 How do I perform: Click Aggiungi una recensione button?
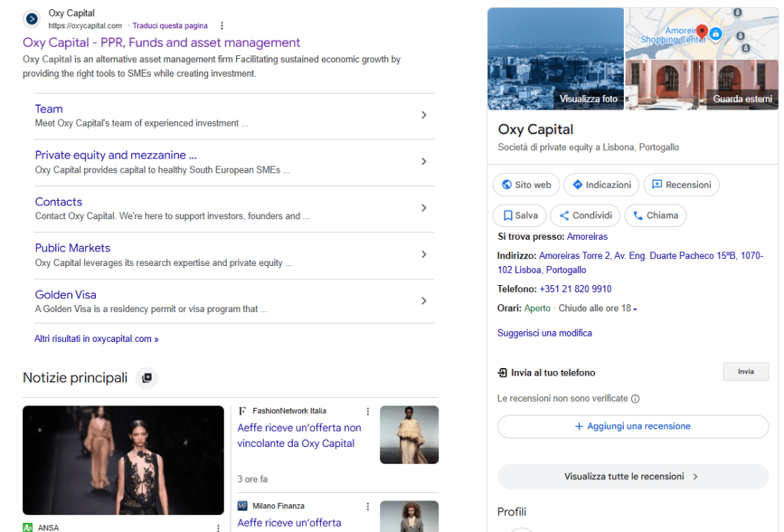tap(633, 426)
